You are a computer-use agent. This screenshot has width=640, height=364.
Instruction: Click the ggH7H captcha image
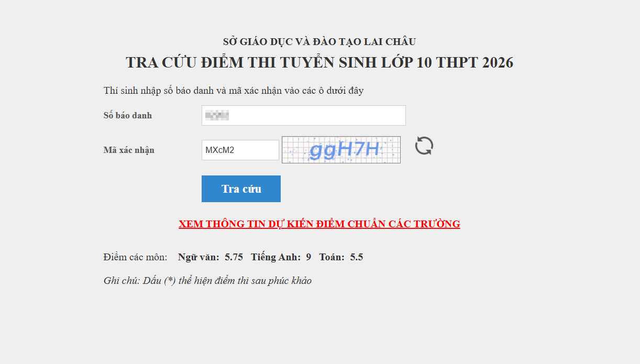(341, 150)
